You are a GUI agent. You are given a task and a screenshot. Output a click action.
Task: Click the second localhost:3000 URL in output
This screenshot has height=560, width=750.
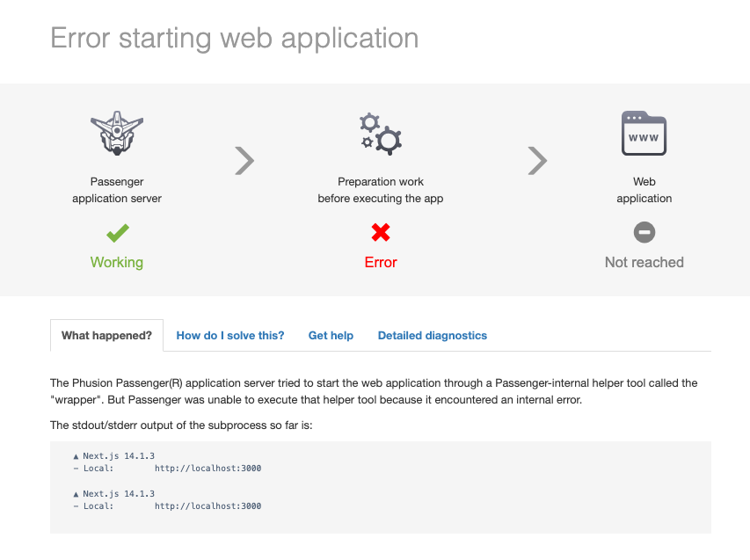click(x=208, y=506)
